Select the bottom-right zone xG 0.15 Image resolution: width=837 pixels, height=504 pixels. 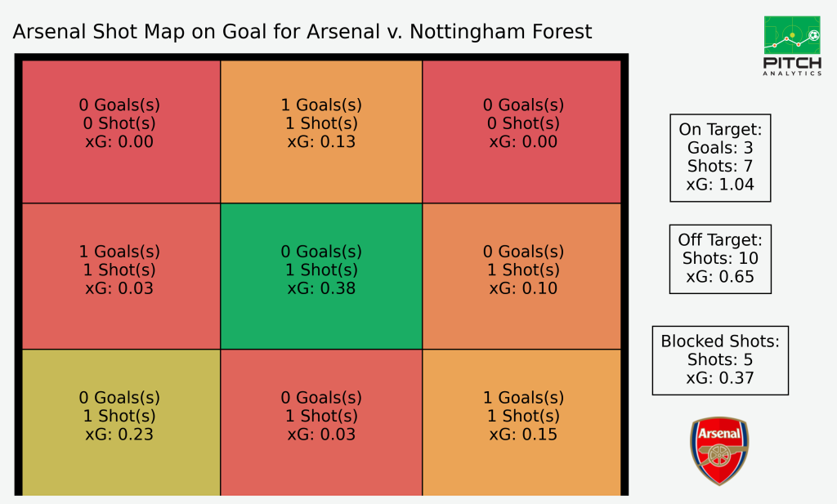pos(521,422)
